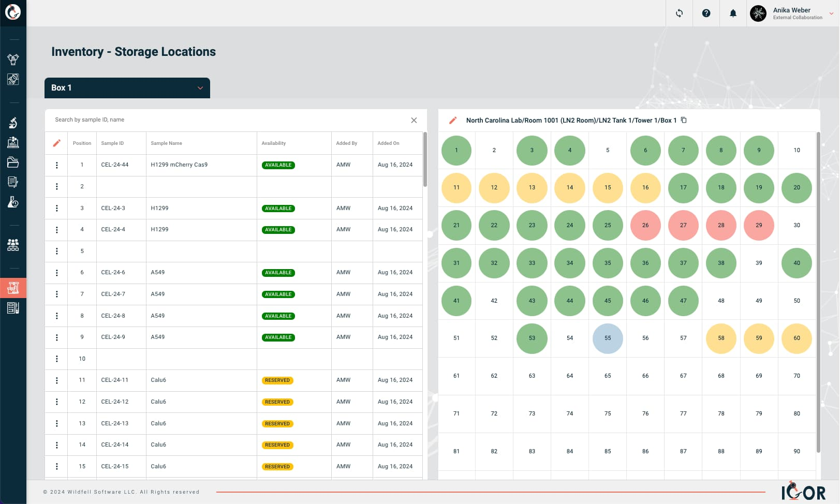Open row options for CEL-24-44
This screenshot has width=840, height=504.
click(x=57, y=165)
